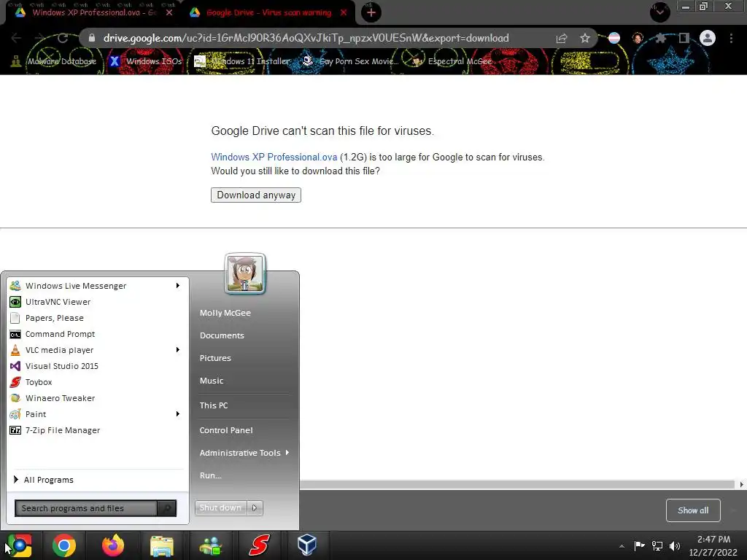
Task: Toggle the Chrome side panel icon
Action: tap(684, 38)
